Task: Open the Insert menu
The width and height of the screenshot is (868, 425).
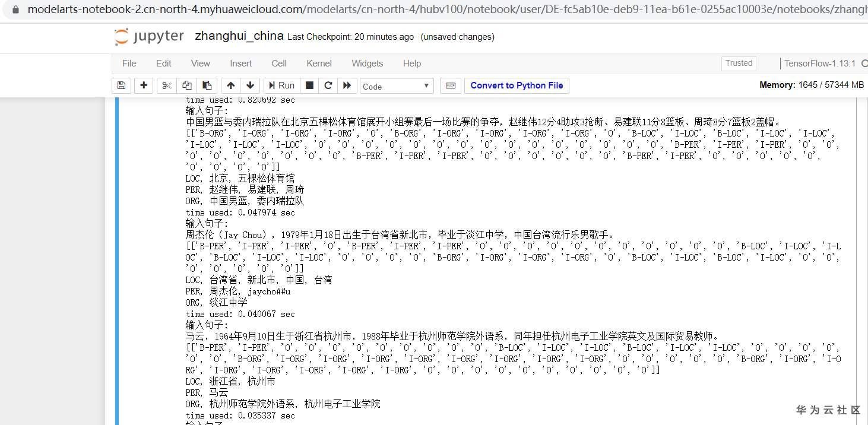Action: 240,64
